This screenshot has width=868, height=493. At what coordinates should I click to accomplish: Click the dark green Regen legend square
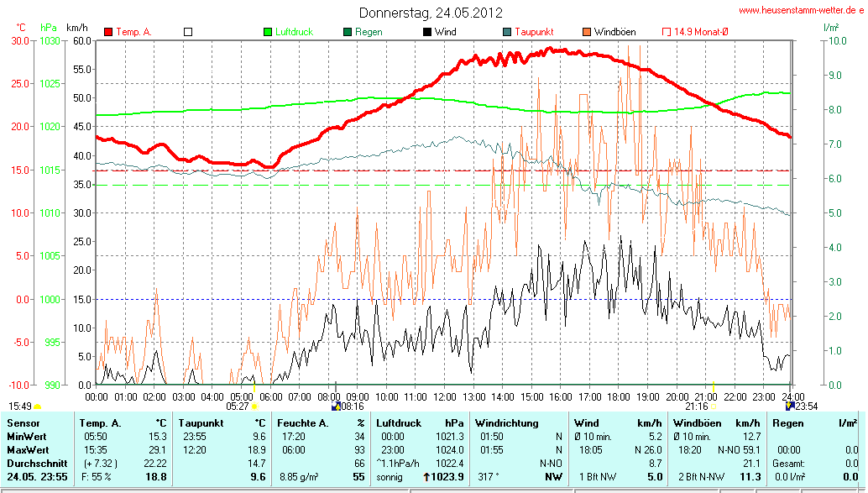348,32
